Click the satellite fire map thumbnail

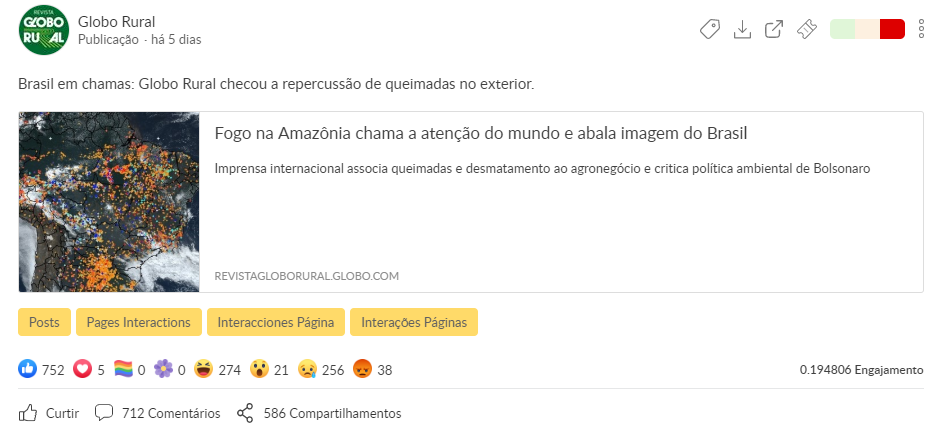pos(109,202)
